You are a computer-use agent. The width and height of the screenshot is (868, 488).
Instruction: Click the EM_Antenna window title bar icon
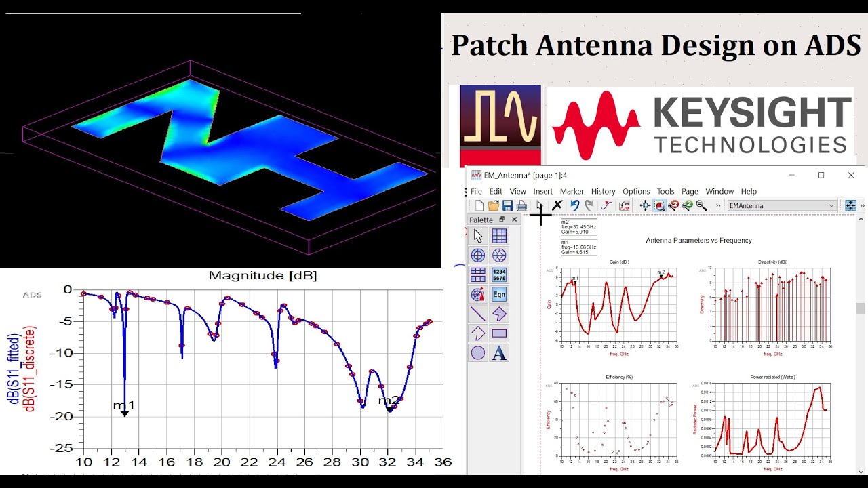[476, 176]
